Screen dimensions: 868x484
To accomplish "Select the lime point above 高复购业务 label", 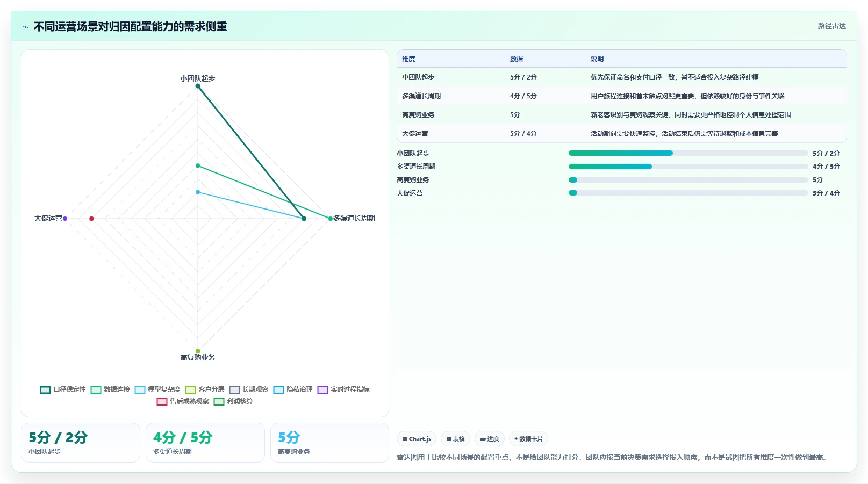I will coord(198,351).
